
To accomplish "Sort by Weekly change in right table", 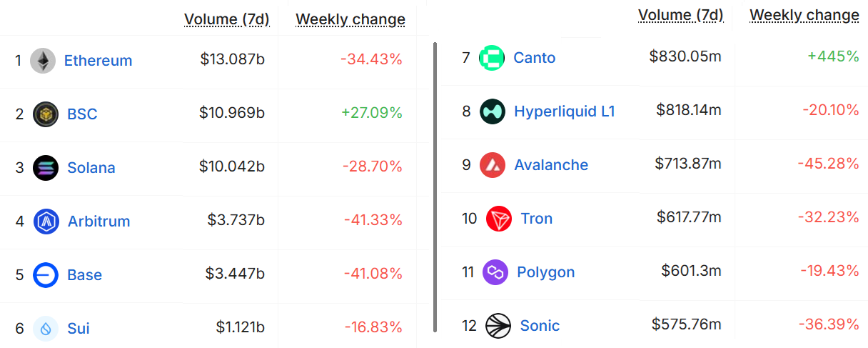I will click(804, 15).
